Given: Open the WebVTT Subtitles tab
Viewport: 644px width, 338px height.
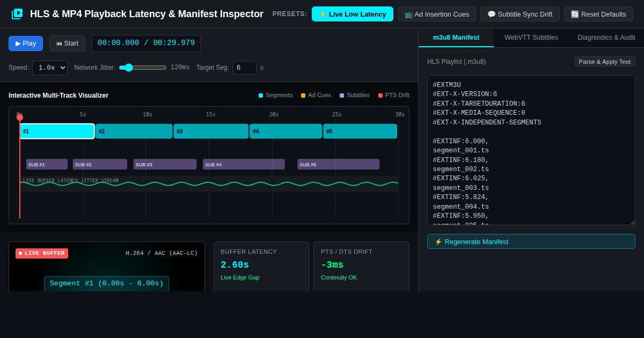Looking at the screenshot, I should 531,38.
